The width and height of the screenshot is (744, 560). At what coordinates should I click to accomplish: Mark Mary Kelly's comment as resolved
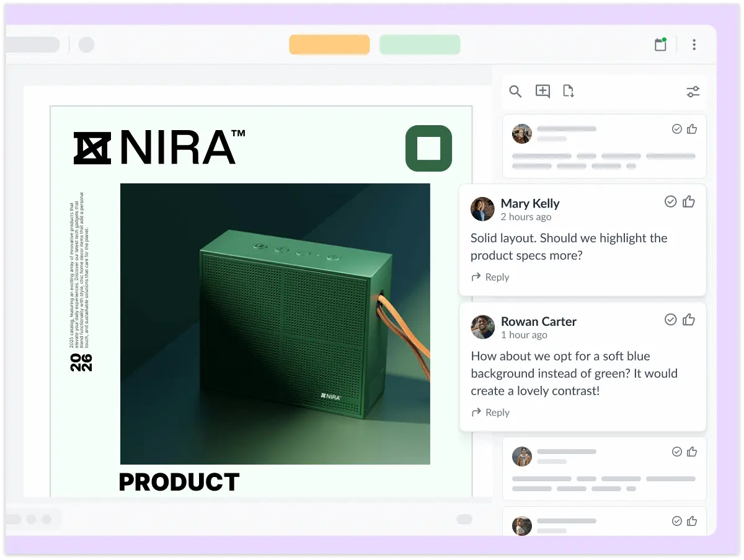pos(670,201)
